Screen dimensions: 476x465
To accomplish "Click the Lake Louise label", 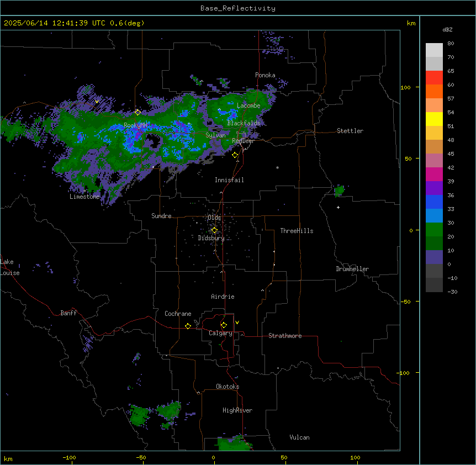I will [x=10, y=267].
